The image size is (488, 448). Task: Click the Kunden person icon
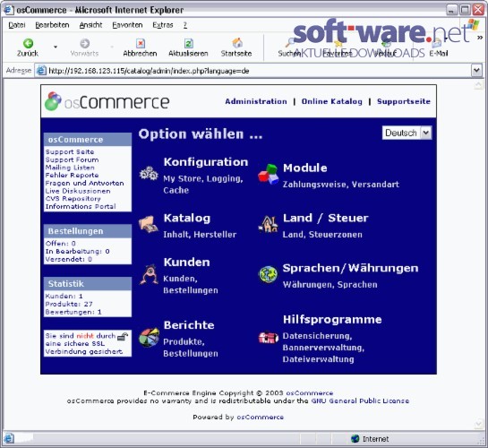[149, 274]
